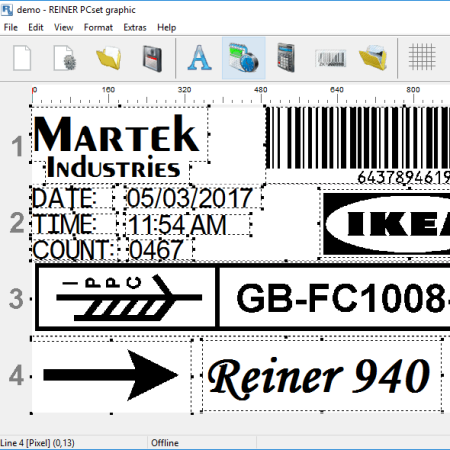Open the File menu
The width and height of the screenshot is (450, 450).
click(x=11, y=27)
